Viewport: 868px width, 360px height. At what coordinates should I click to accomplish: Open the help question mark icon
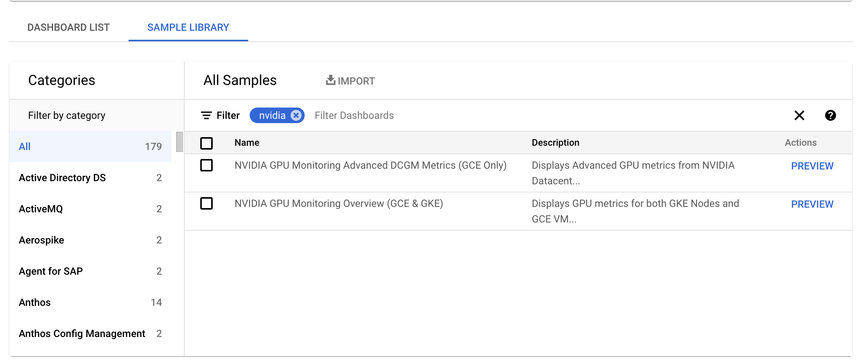tap(830, 115)
